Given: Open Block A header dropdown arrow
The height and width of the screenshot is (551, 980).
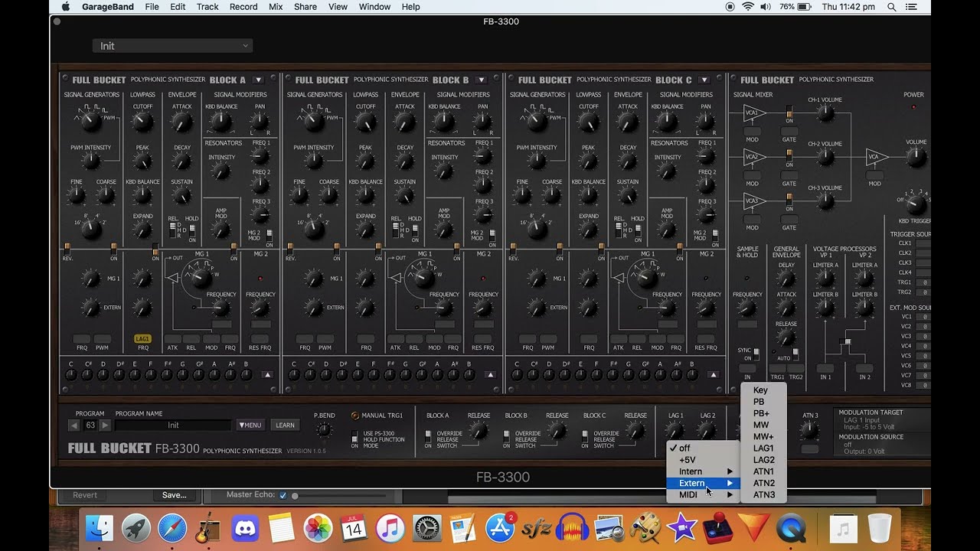Looking at the screenshot, I should tap(258, 80).
